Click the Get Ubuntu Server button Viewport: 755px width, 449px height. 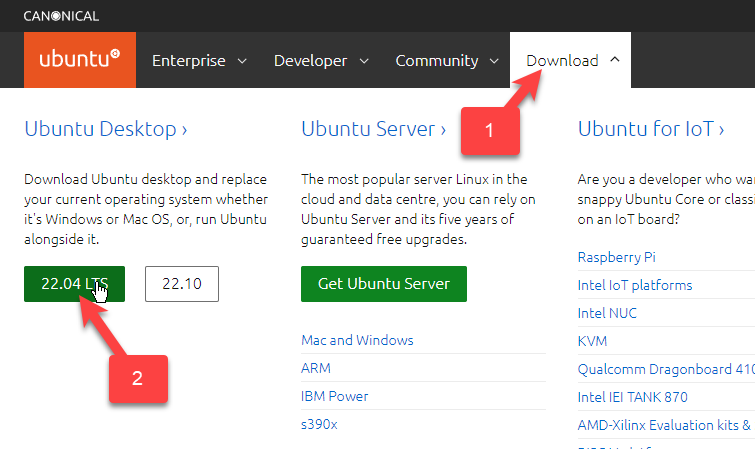pos(384,284)
